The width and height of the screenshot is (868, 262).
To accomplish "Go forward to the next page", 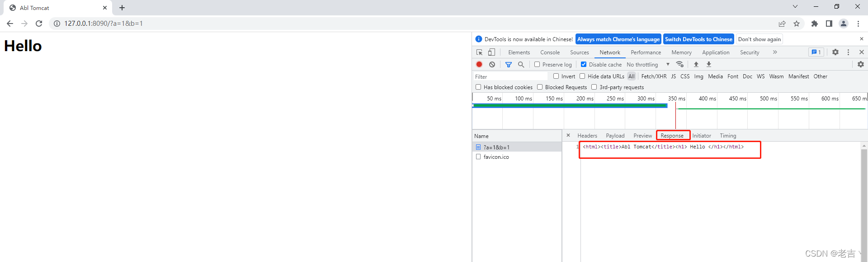I will coord(24,24).
